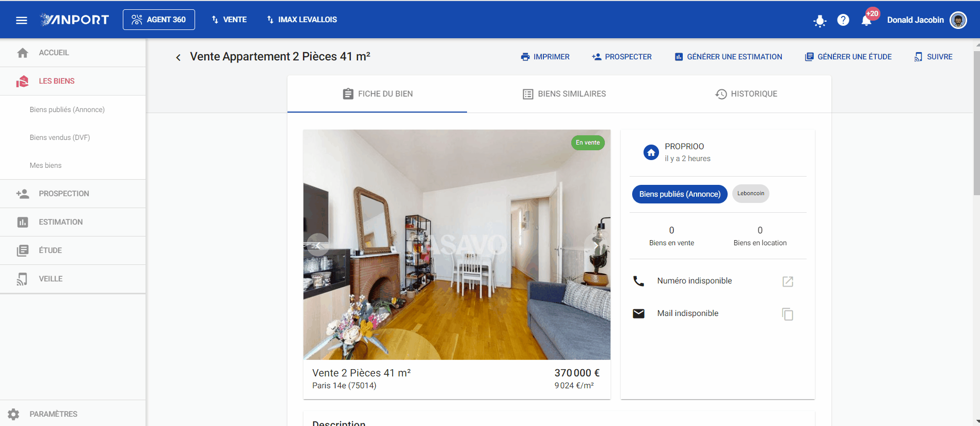The width and height of the screenshot is (980, 426).
Task: Switch to the Fiche du bien tab
Action: 377,94
